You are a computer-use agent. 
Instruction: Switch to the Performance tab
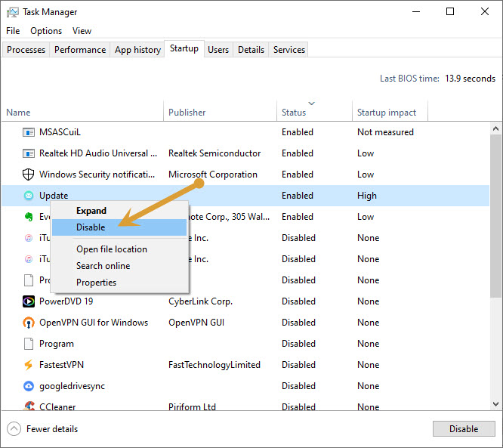pyautogui.click(x=80, y=50)
